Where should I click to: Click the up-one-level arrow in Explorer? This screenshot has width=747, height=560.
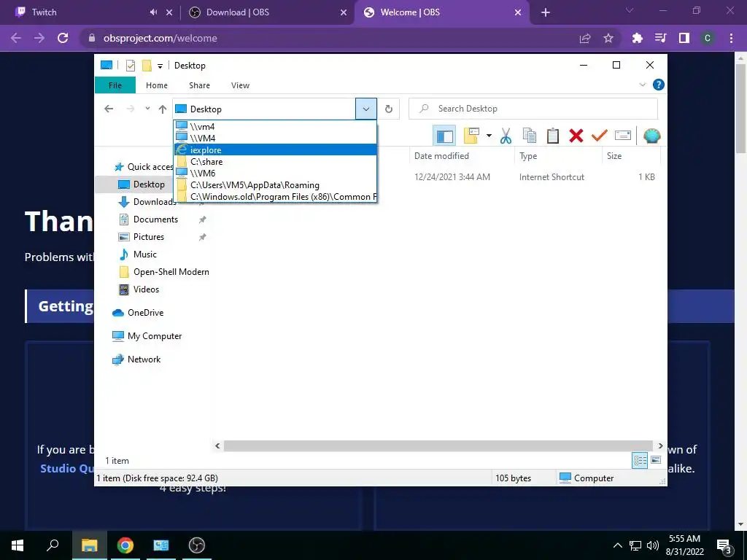(163, 109)
